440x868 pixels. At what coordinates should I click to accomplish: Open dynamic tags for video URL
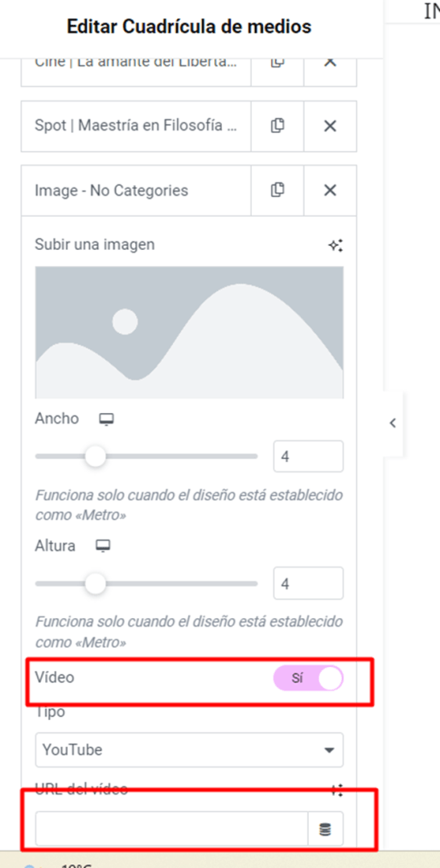tap(325, 829)
